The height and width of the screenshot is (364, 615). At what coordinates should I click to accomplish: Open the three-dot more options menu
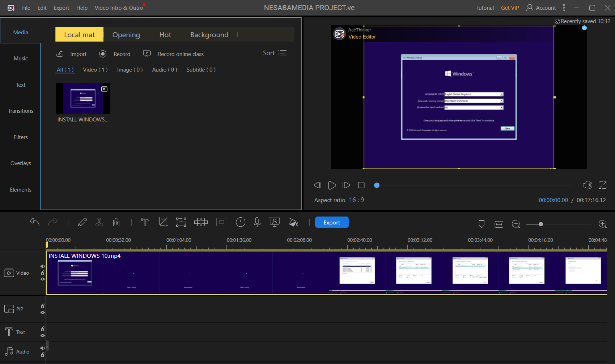(564, 8)
